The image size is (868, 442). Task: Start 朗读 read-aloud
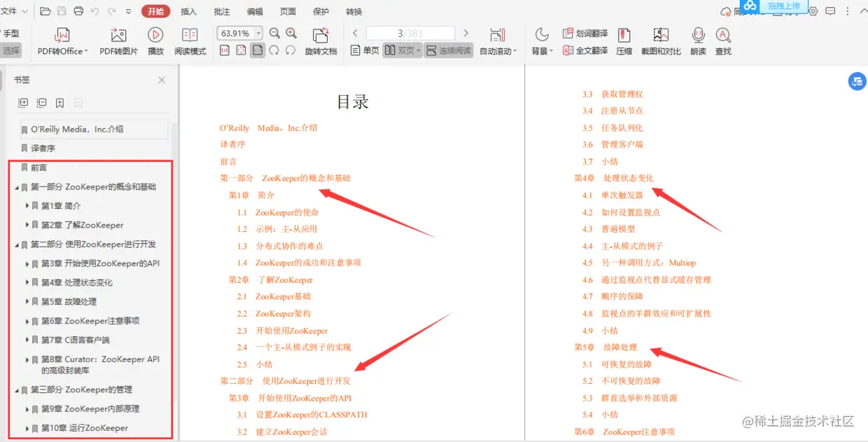point(698,42)
